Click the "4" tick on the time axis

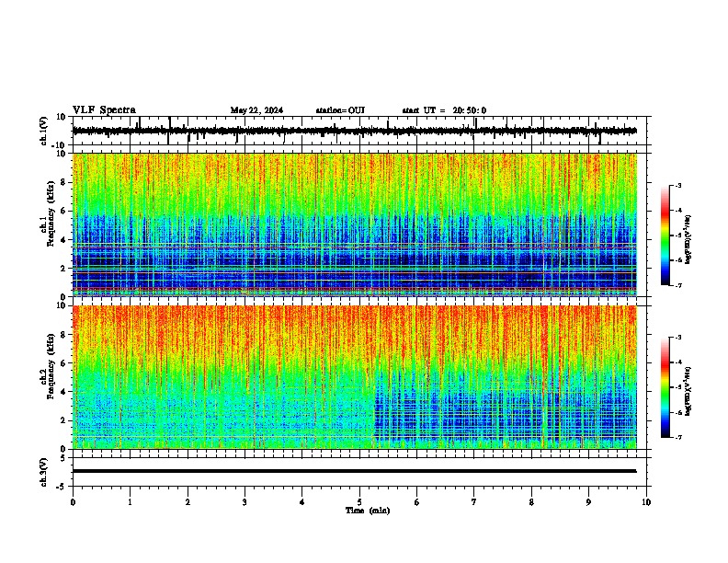click(302, 502)
